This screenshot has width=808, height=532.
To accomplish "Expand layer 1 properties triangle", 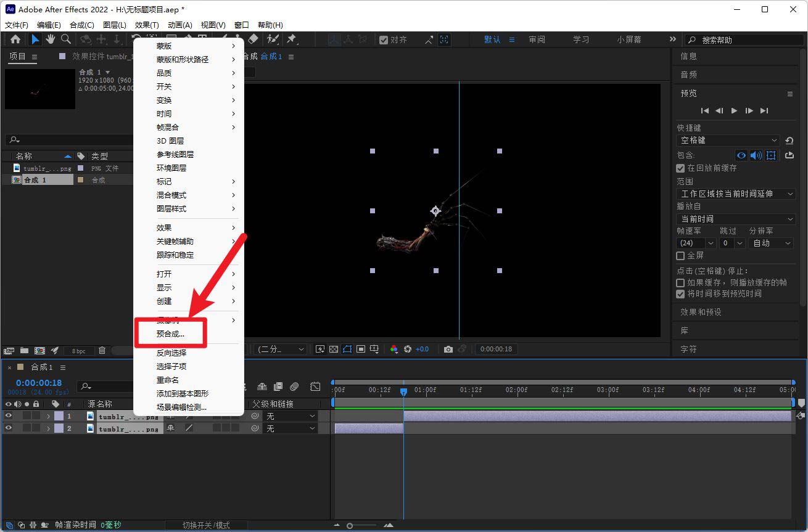I will (48, 416).
